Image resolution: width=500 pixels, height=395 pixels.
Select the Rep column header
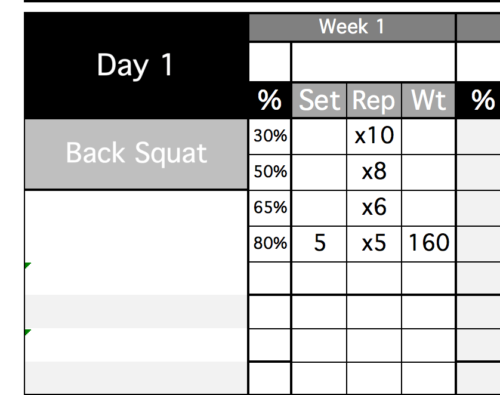click(374, 100)
